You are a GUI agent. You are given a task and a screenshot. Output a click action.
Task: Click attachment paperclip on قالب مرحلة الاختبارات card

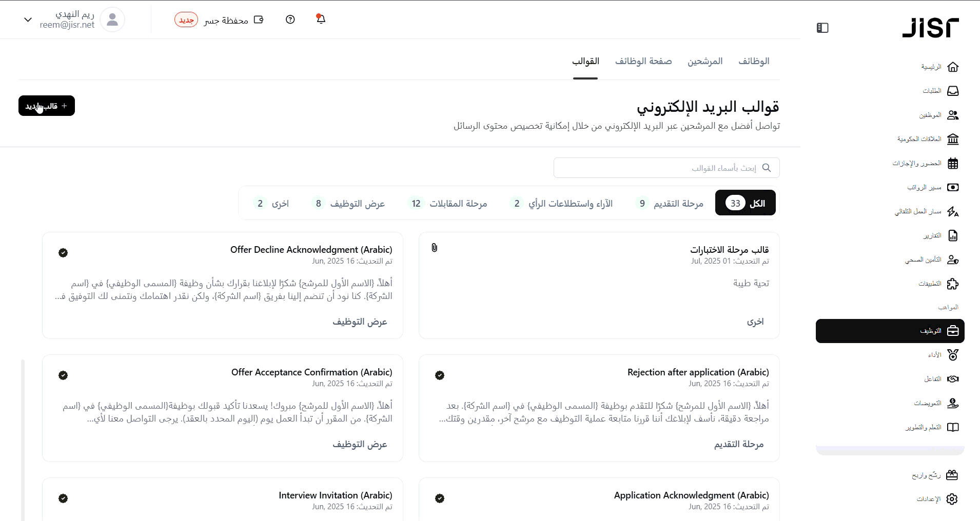click(x=435, y=248)
